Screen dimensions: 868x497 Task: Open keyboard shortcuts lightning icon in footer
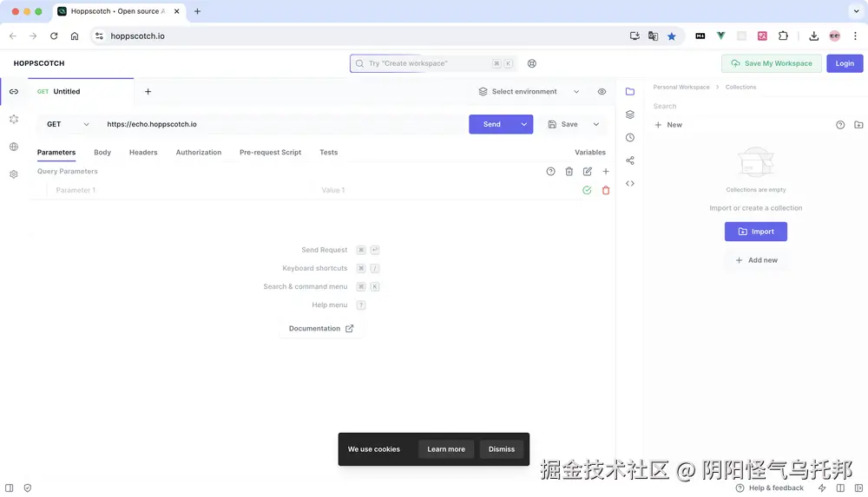822,488
